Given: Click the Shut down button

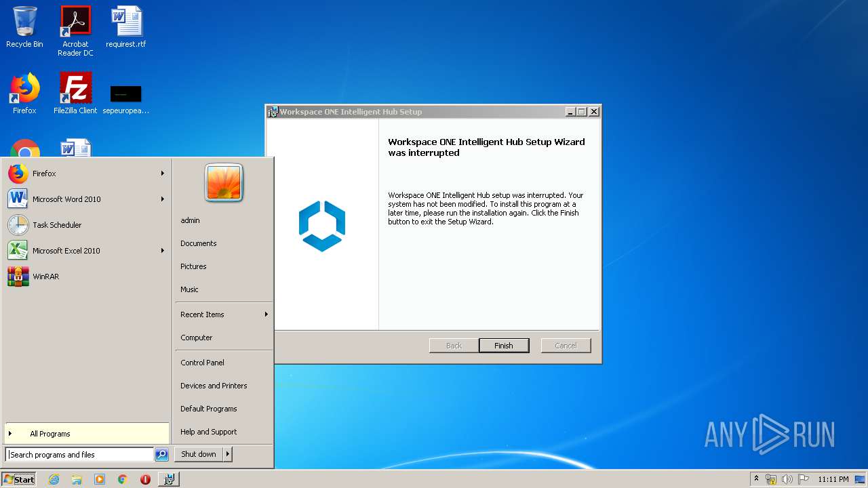Looking at the screenshot, I should pos(199,455).
